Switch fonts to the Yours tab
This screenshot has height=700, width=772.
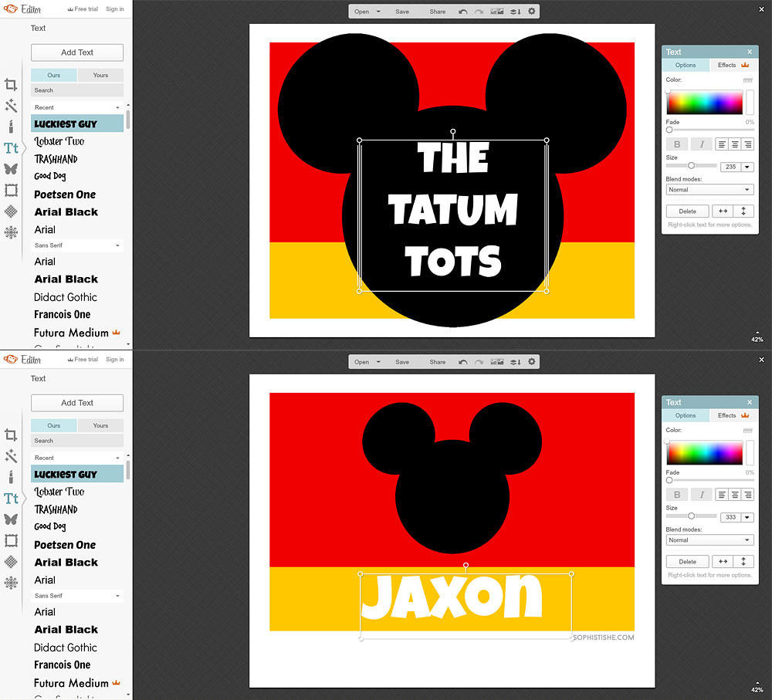click(x=100, y=75)
